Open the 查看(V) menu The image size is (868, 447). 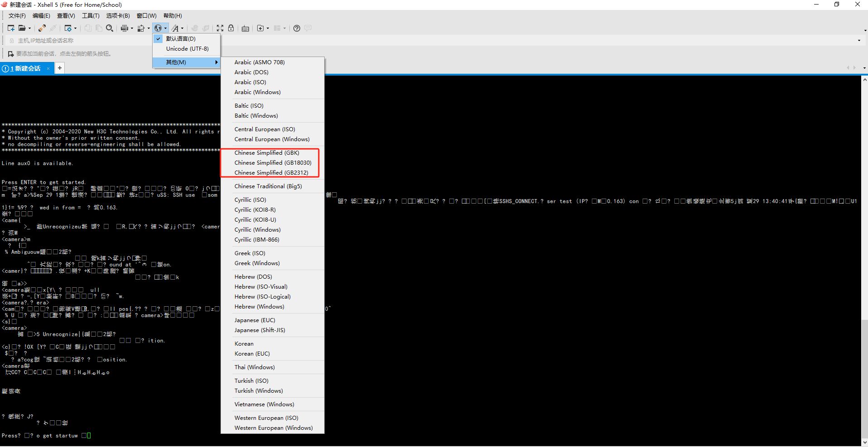pyautogui.click(x=66, y=15)
